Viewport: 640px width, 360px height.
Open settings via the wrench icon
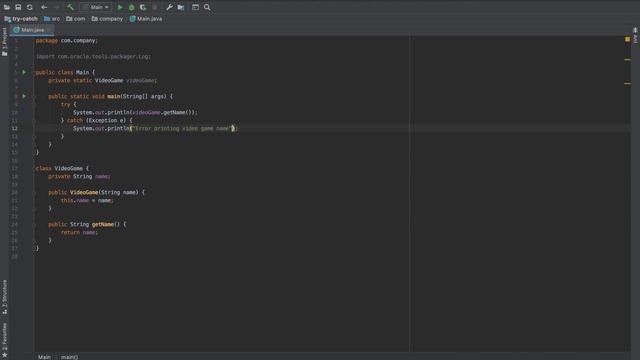point(169,7)
